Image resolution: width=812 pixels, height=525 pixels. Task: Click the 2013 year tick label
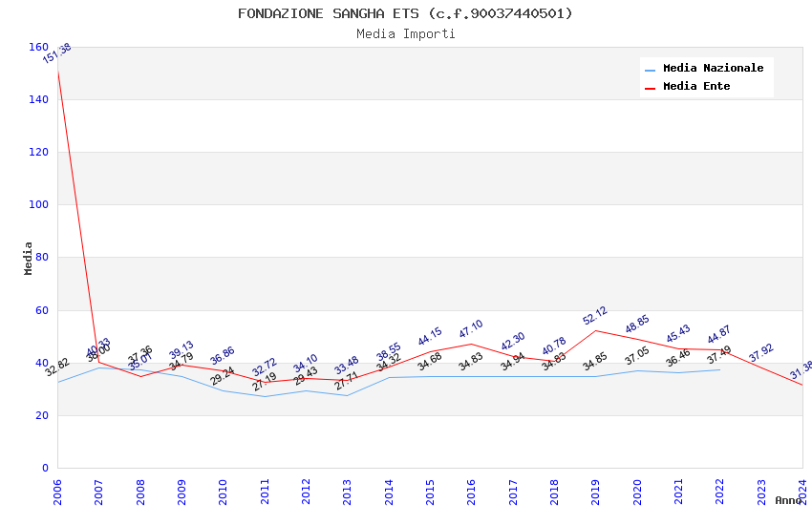coord(347,492)
